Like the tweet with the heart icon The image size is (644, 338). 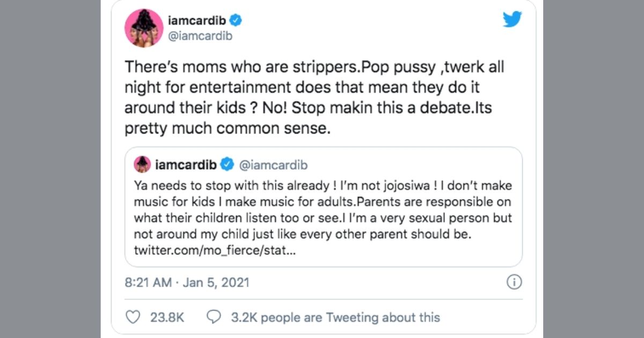coord(133,317)
